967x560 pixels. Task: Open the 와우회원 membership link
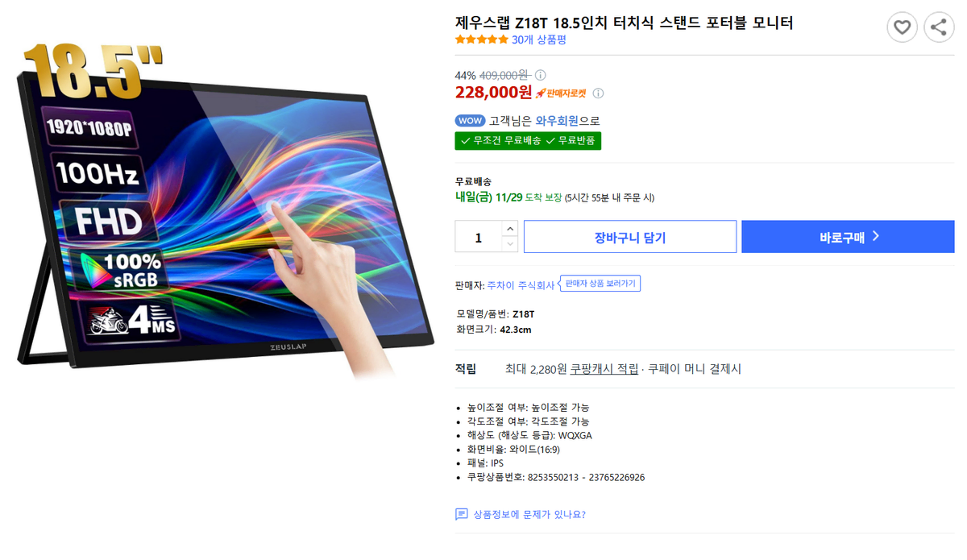click(x=558, y=121)
